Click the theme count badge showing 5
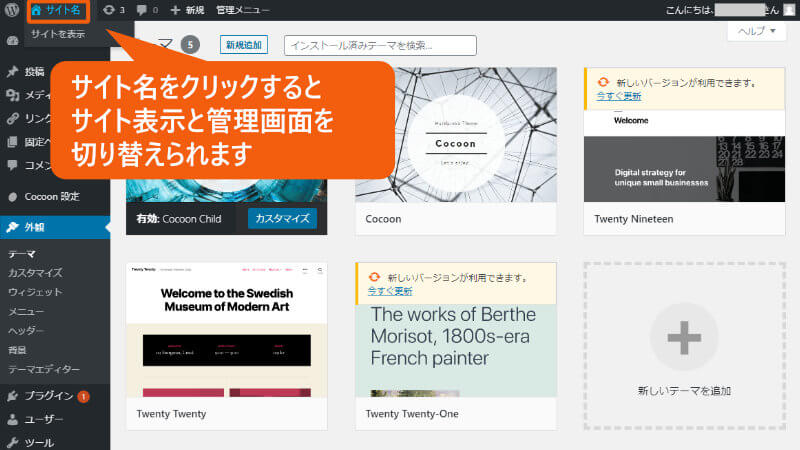This screenshot has height=450, width=800. (x=190, y=45)
